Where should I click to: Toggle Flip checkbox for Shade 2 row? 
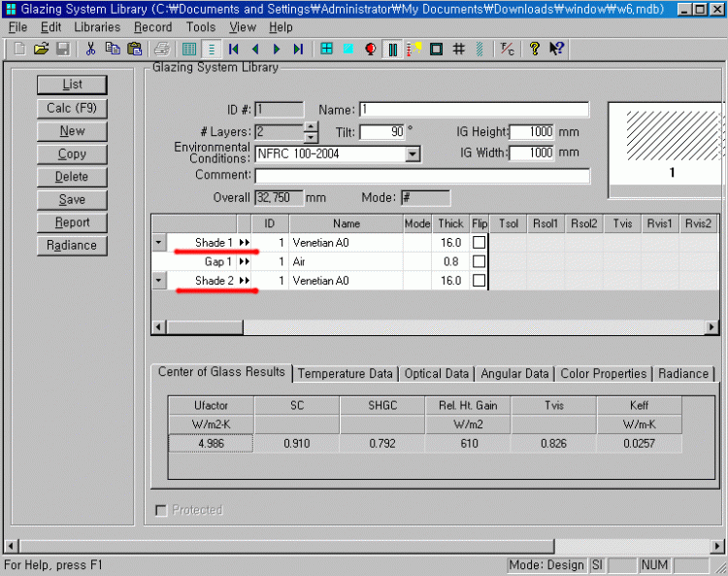479,281
